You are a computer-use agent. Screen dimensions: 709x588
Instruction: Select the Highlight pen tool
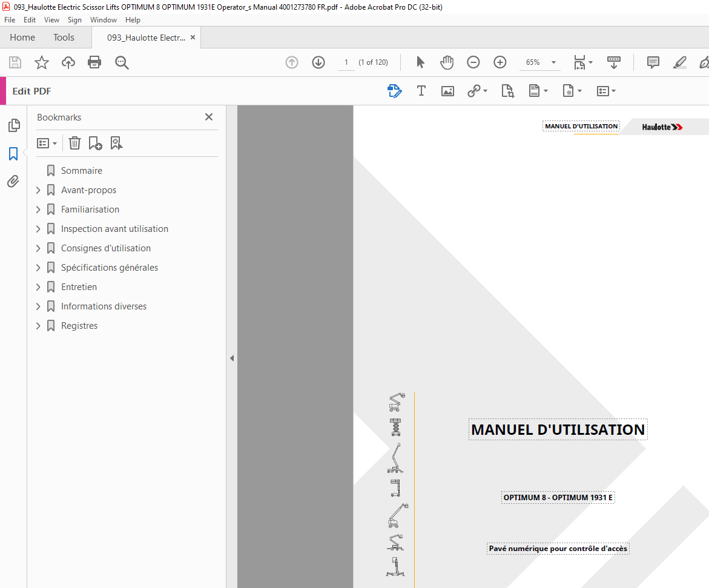(679, 62)
